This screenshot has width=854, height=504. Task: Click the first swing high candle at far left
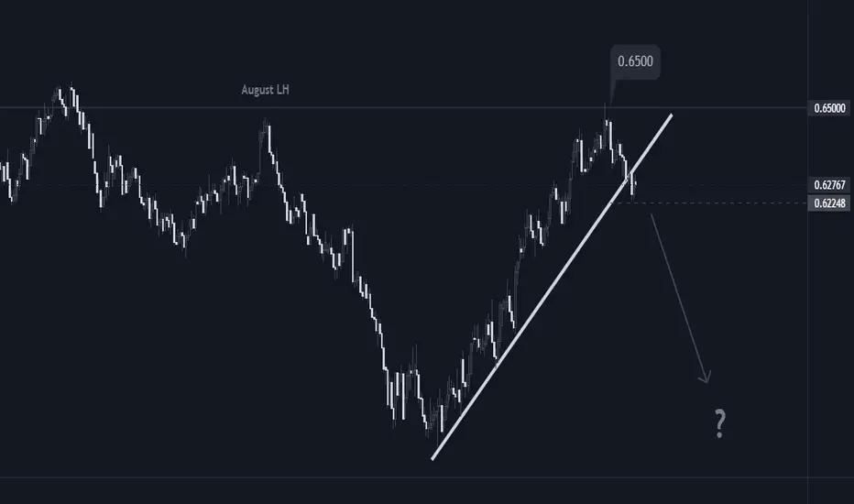pos(72,93)
